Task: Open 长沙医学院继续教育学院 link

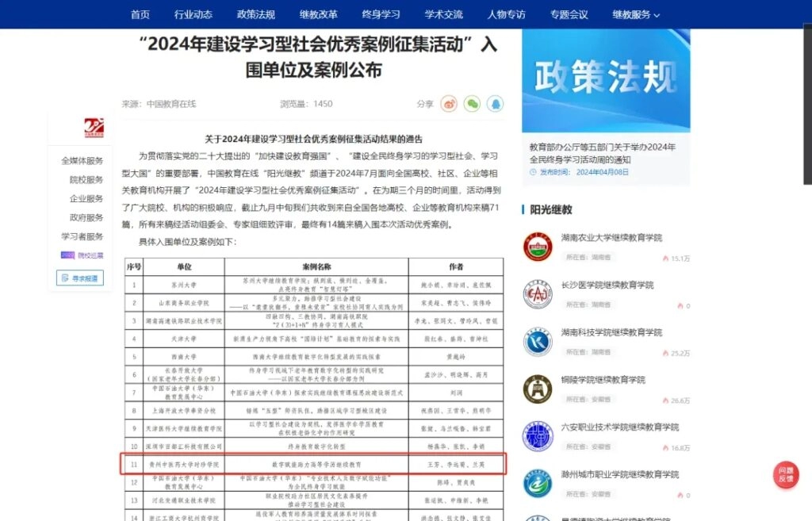Action: coord(607,285)
